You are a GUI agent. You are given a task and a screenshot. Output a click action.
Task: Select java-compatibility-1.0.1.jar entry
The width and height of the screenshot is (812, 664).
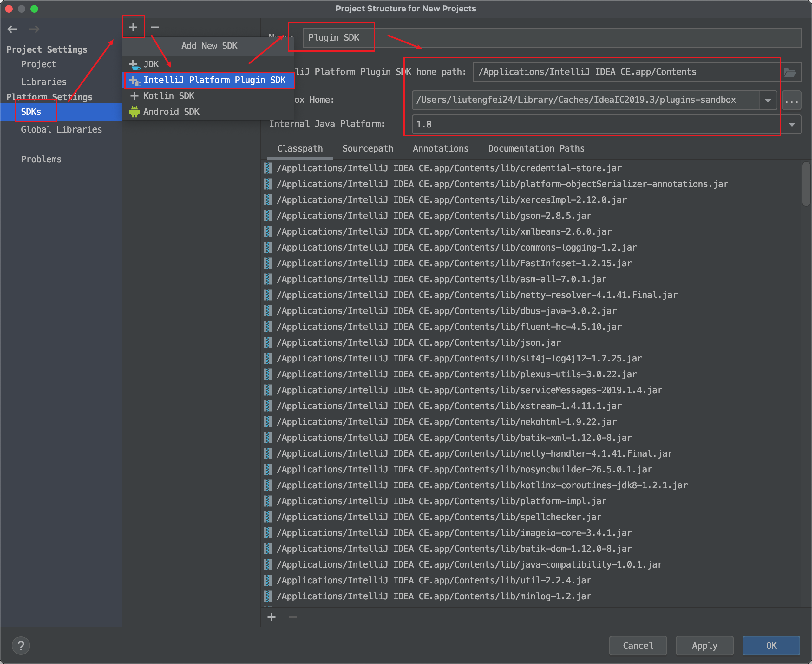[532, 564]
